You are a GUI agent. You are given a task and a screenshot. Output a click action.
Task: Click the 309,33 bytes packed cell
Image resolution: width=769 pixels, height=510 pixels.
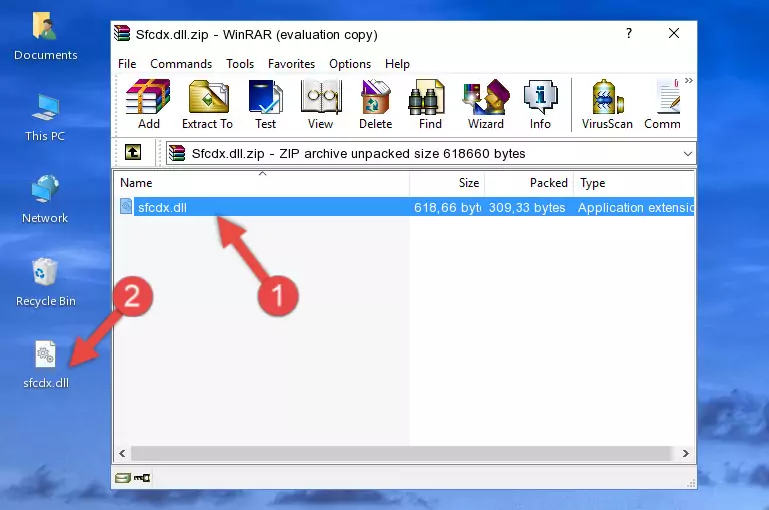527,208
